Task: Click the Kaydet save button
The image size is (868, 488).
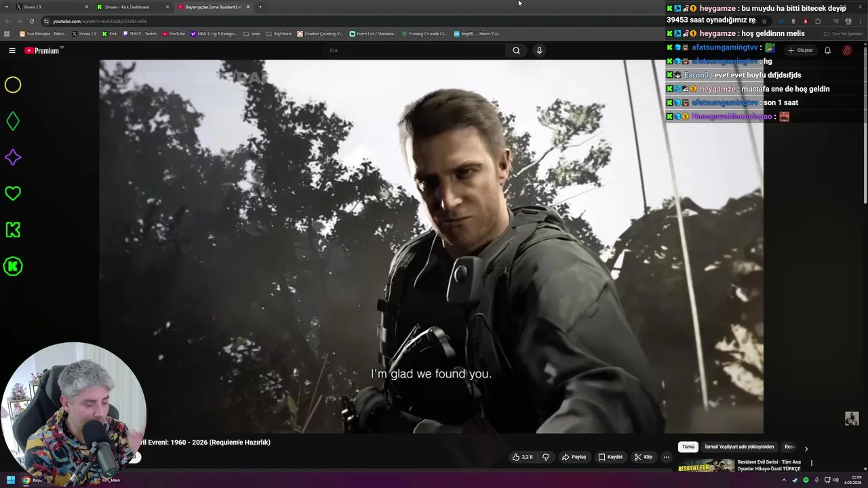Action: tap(610, 457)
